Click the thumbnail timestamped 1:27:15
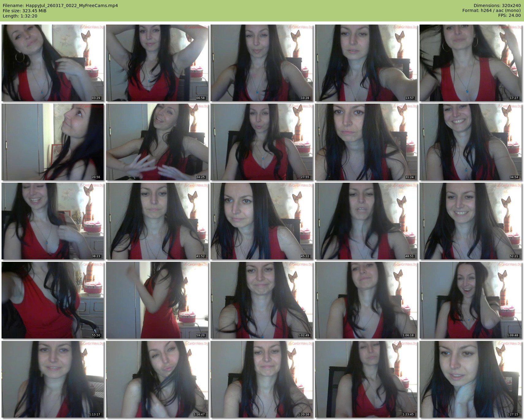Viewport: 524px width, 420px height. coord(471,379)
